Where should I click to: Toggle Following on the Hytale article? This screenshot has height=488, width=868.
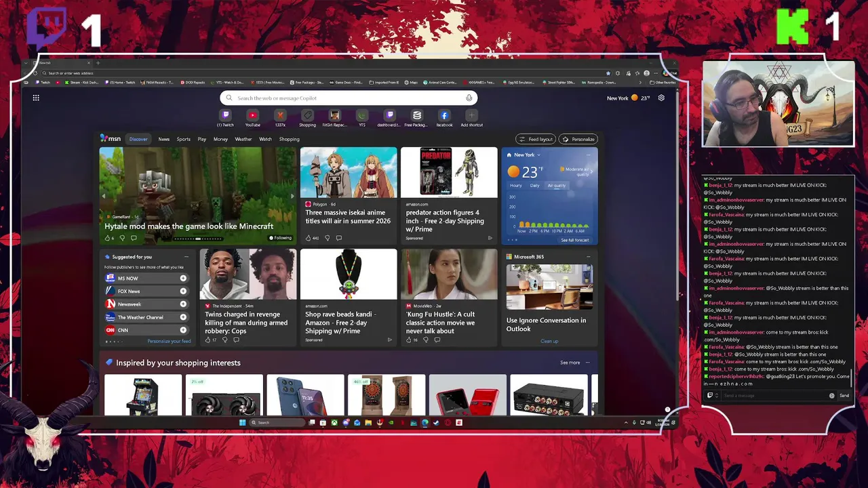tap(280, 238)
